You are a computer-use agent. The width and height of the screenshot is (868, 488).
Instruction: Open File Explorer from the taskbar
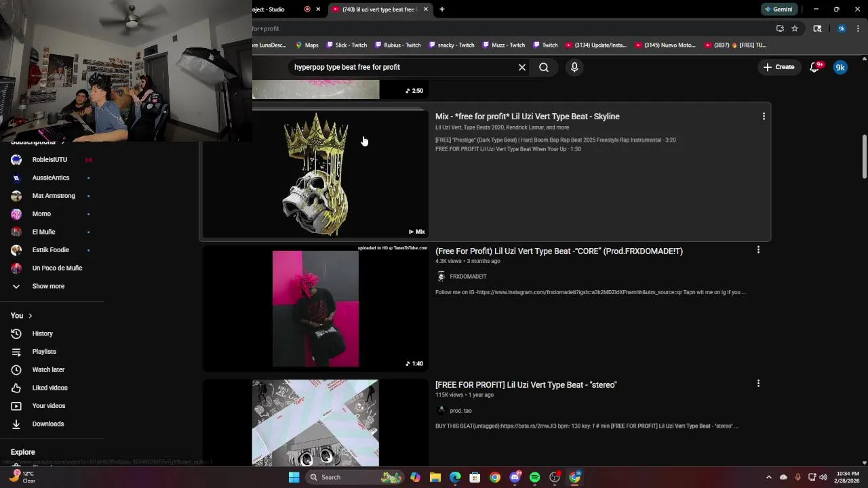point(435,477)
